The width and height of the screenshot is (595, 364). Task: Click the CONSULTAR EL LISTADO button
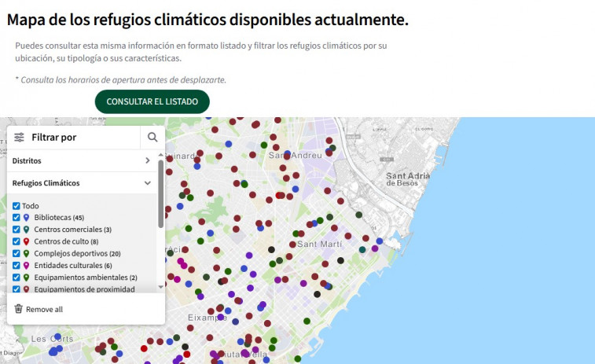[x=152, y=101]
